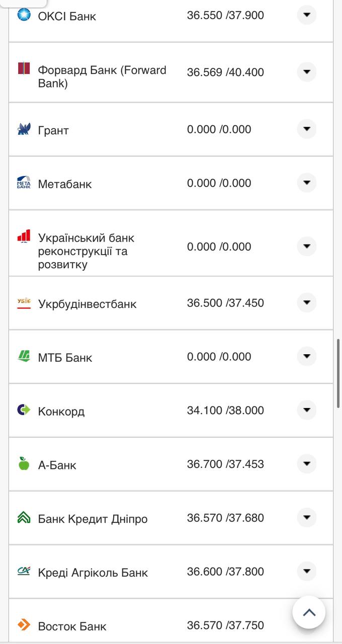Viewport: 342px width, 644px height.
Task: Click the page vertical scrollbar thumb
Action: (338, 372)
